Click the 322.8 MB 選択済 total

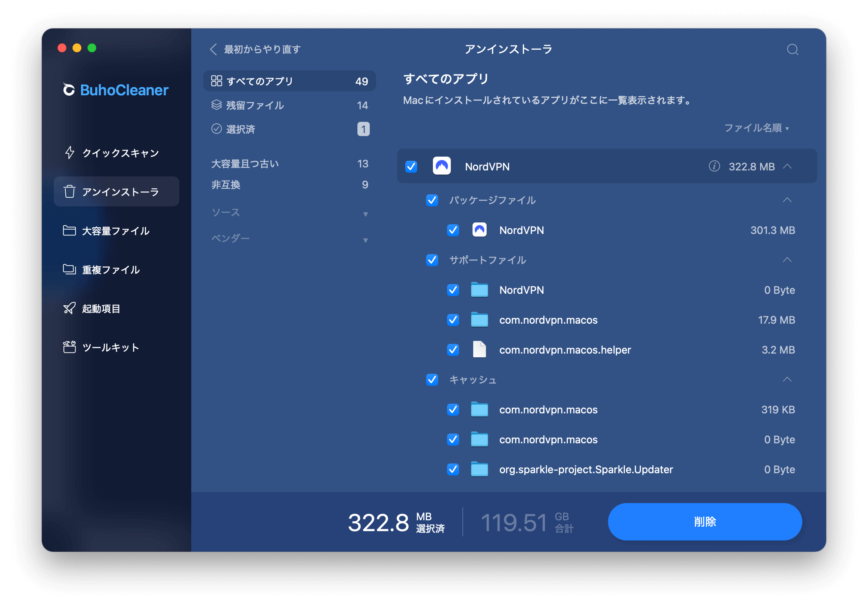coord(396,522)
